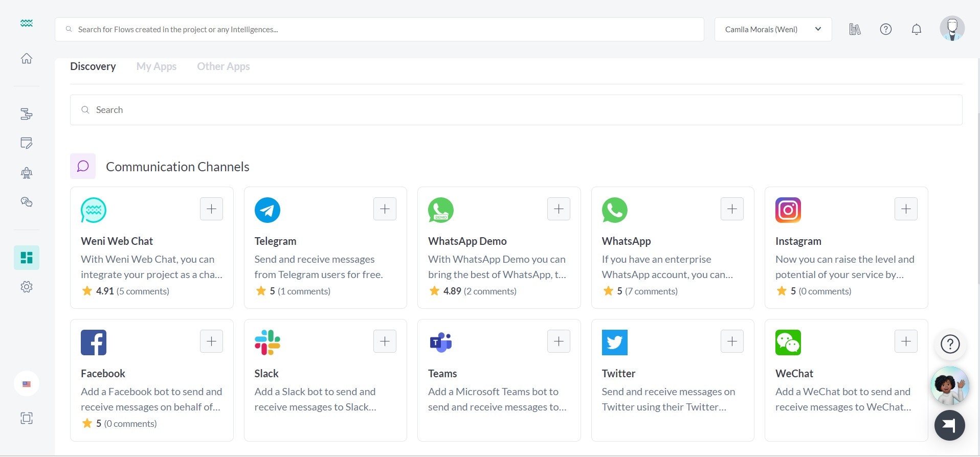Click the 5 (7 comments) WhatsApp rating
The height and width of the screenshot is (457, 980).
click(640, 291)
